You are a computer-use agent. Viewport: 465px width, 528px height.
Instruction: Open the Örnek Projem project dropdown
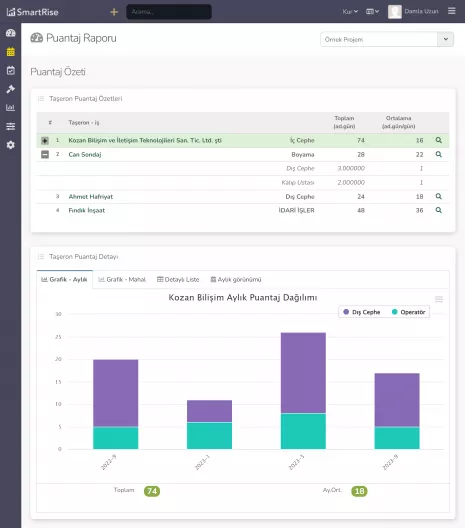387,39
